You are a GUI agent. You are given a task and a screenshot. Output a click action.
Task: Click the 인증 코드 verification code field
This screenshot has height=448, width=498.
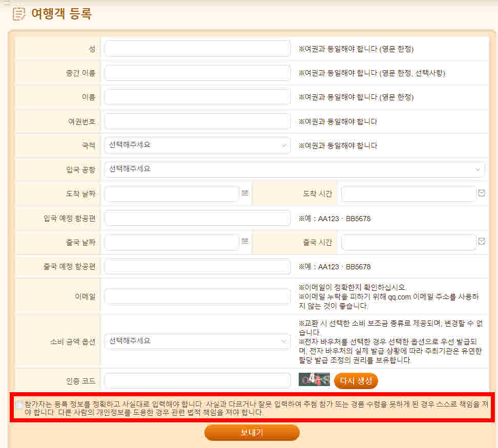pyautogui.click(x=197, y=380)
